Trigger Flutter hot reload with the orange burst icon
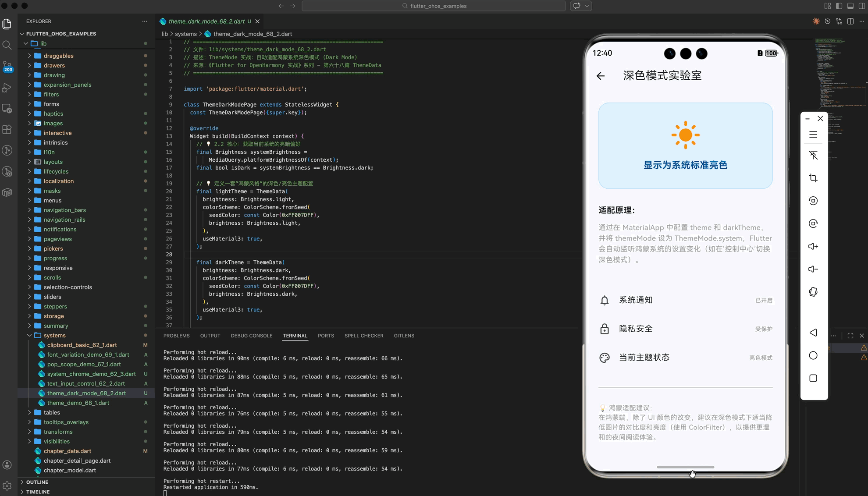The width and height of the screenshot is (868, 496). click(816, 21)
